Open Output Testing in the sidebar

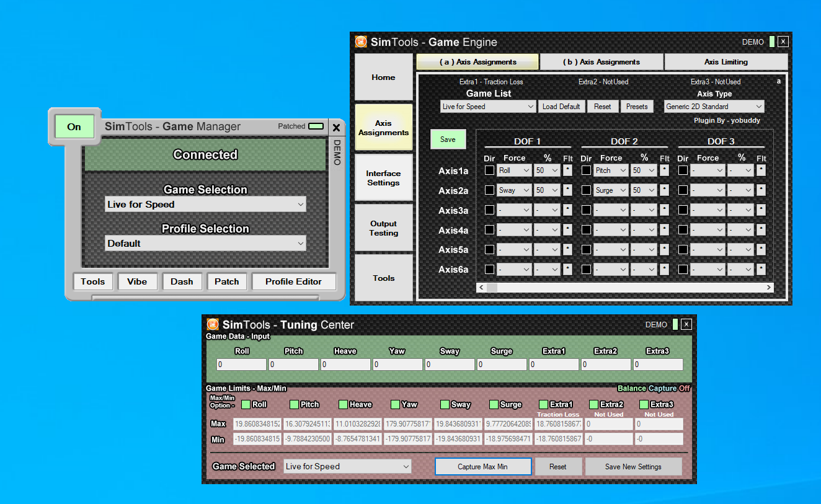coord(383,228)
